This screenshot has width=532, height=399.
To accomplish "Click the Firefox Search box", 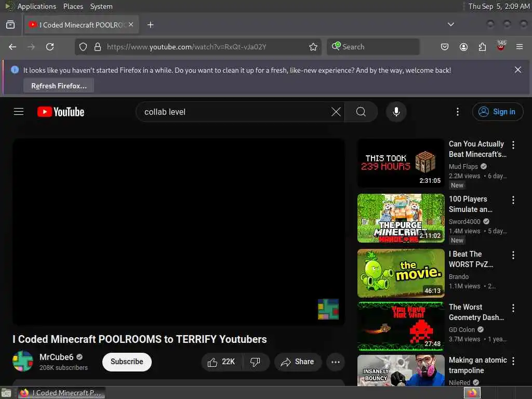I will click(x=373, y=47).
